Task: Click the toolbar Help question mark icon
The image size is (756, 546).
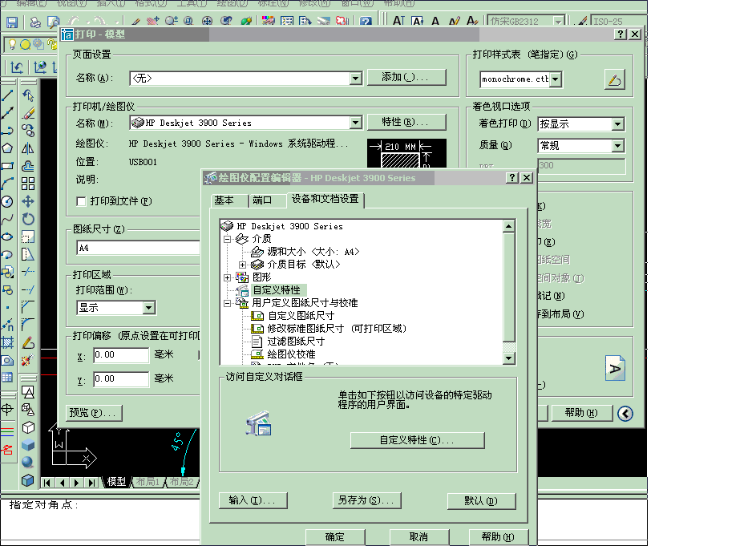Action: click(x=366, y=21)
